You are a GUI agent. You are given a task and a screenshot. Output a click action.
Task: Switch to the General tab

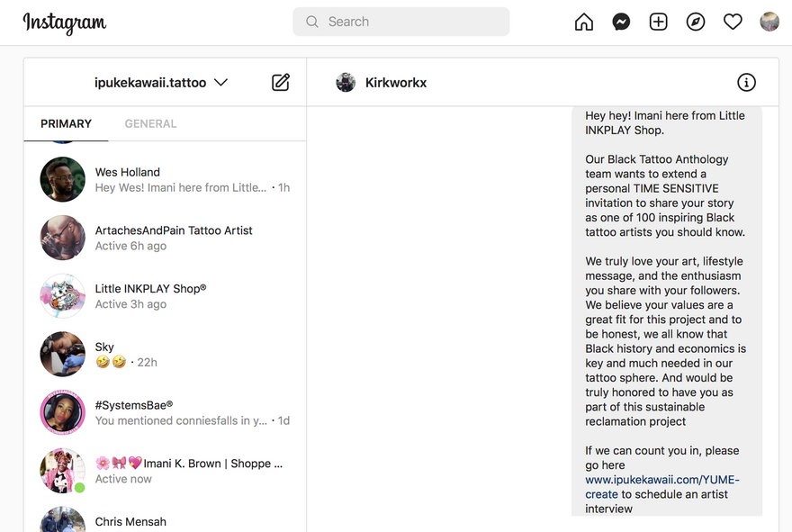[150, 123]
